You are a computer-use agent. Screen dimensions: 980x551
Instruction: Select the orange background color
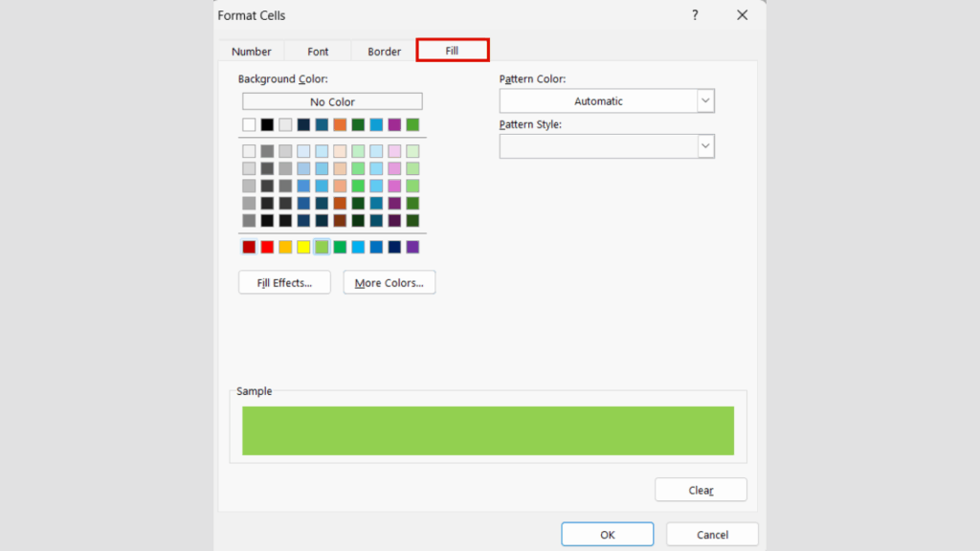tap(340, 124)
